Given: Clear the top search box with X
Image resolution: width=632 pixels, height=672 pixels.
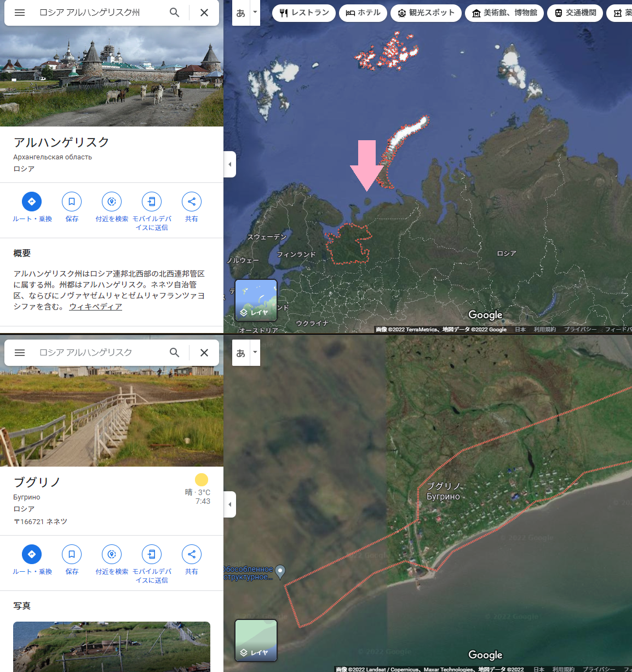Looking at the screenshot, I should click(x=204, y=13).
